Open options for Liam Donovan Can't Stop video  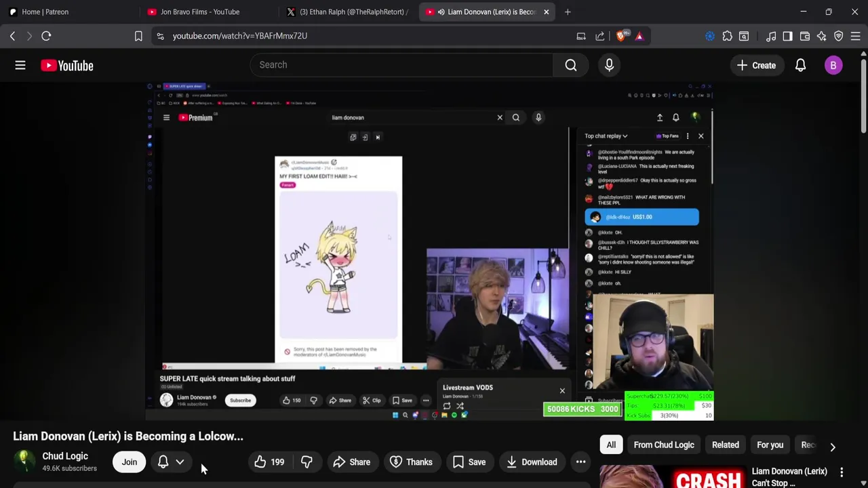coord(842,472)
